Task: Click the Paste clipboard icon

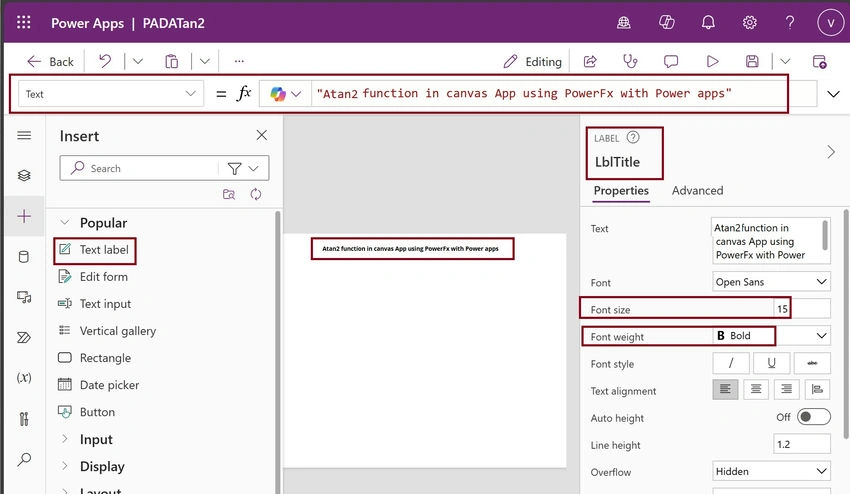Action: click(x=171, y=61)
